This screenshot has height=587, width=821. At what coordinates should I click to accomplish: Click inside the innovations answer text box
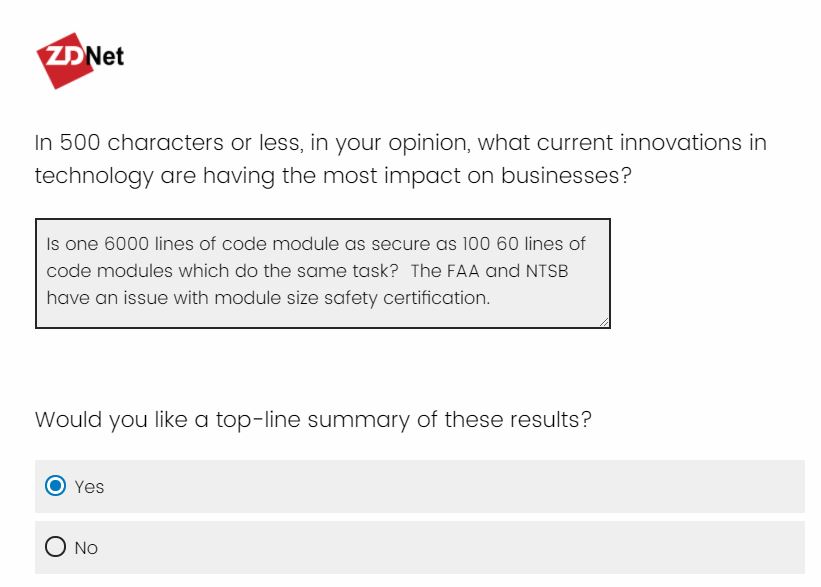click(x=323, y=273)
